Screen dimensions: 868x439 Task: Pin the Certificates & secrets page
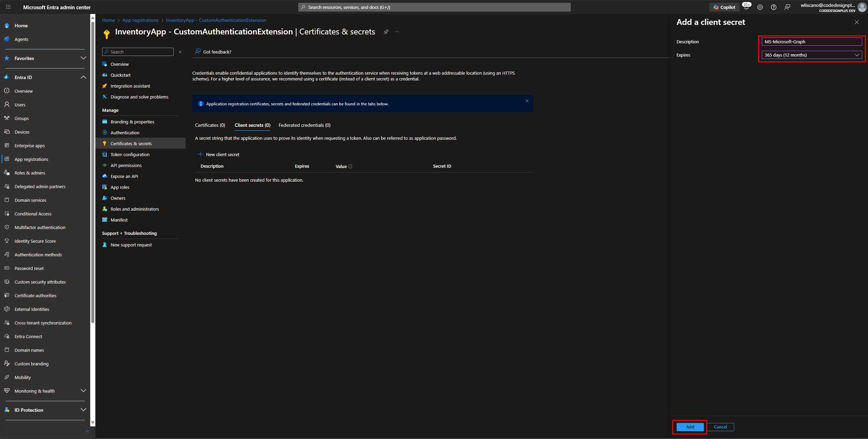386,32
